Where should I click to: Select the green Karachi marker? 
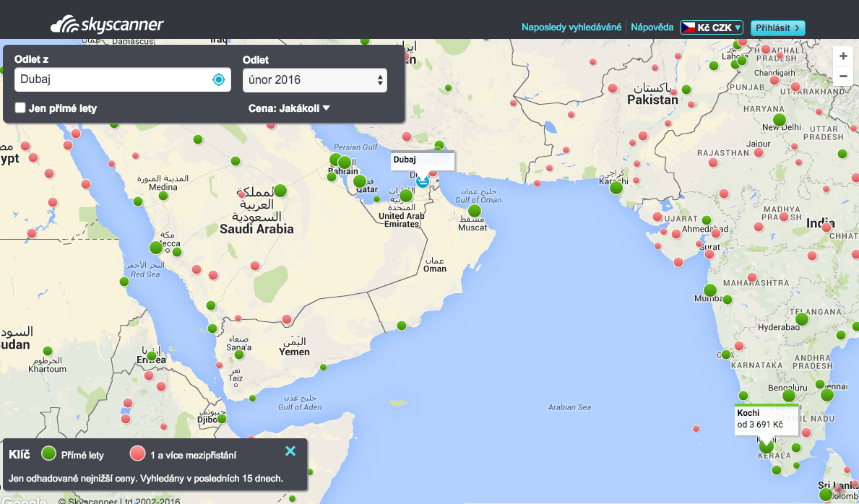click(616, 188)
